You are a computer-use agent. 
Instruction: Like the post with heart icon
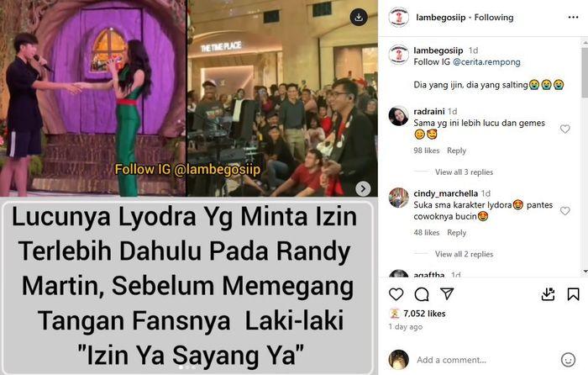396,294
